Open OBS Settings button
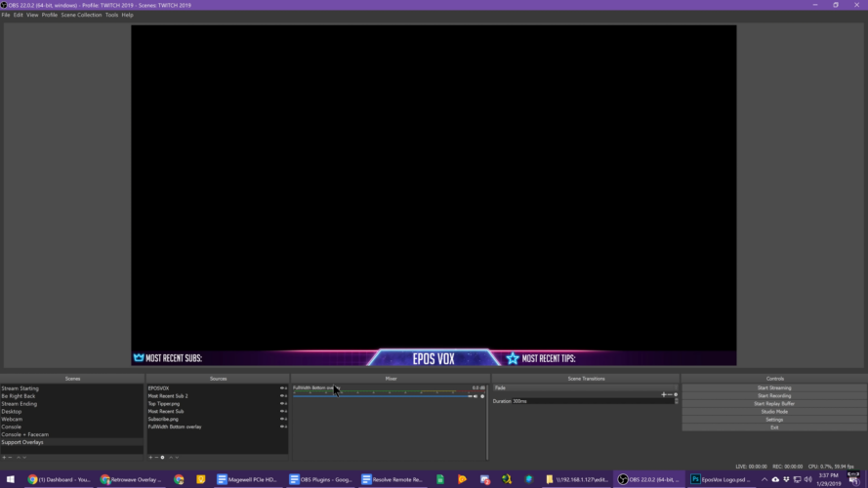 click(774, 420)
